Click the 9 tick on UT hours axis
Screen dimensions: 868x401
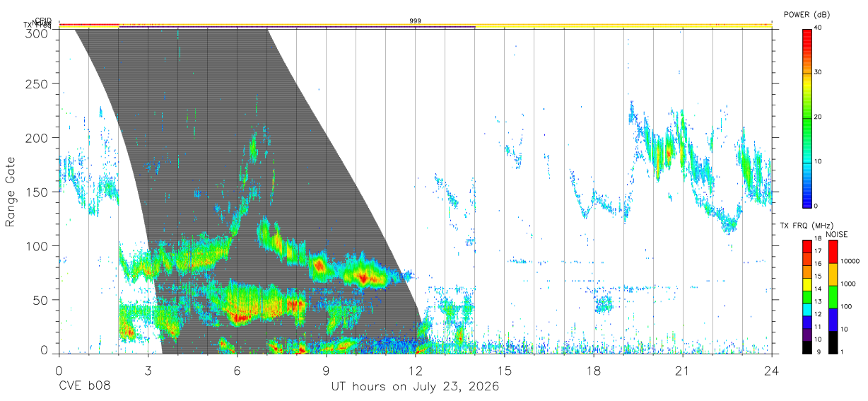tap(326, 371)
